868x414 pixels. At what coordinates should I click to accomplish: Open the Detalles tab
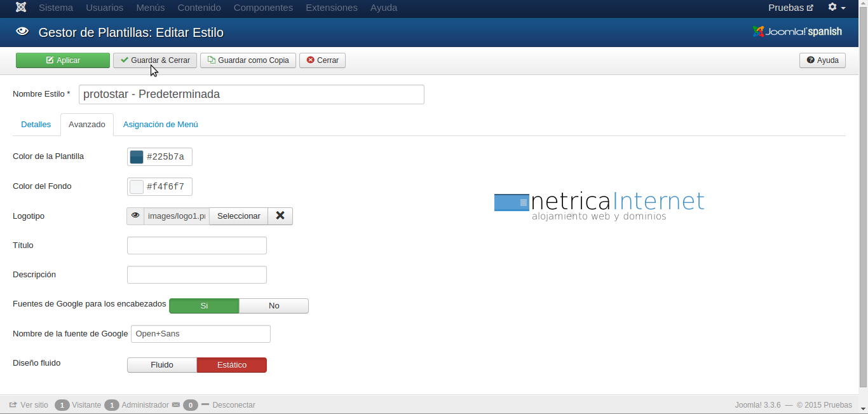click(x=36, y=125)
